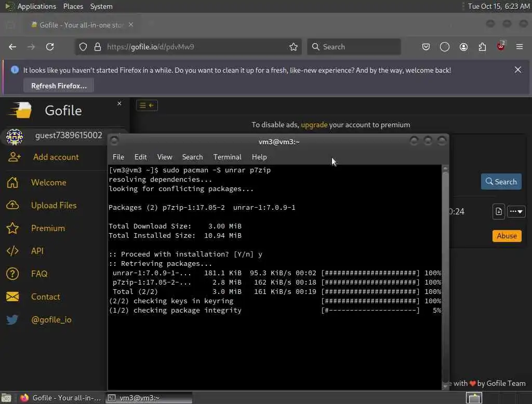
Task: Open API link in sidebar
Action: pos(37,251)
